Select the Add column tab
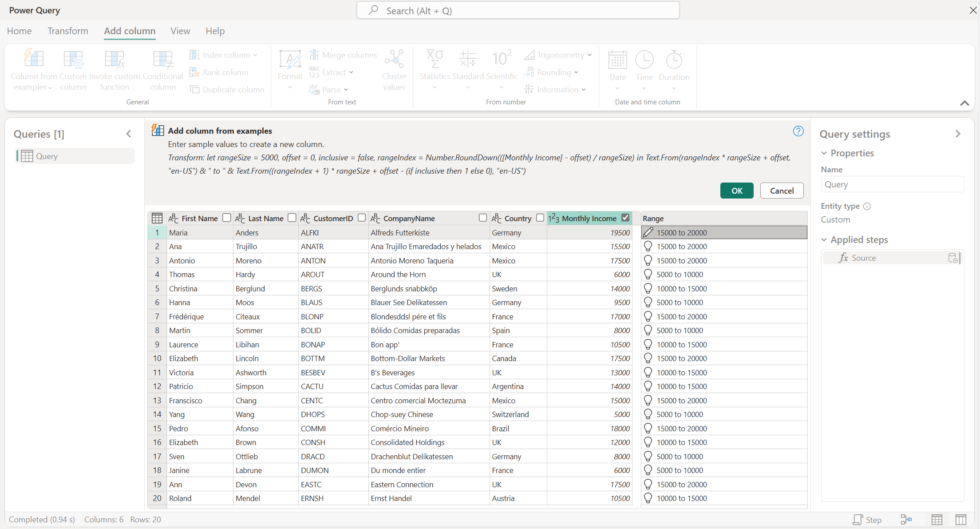This screenshot has width=980, height=529. pyautogui.click(x=130, y=31)
